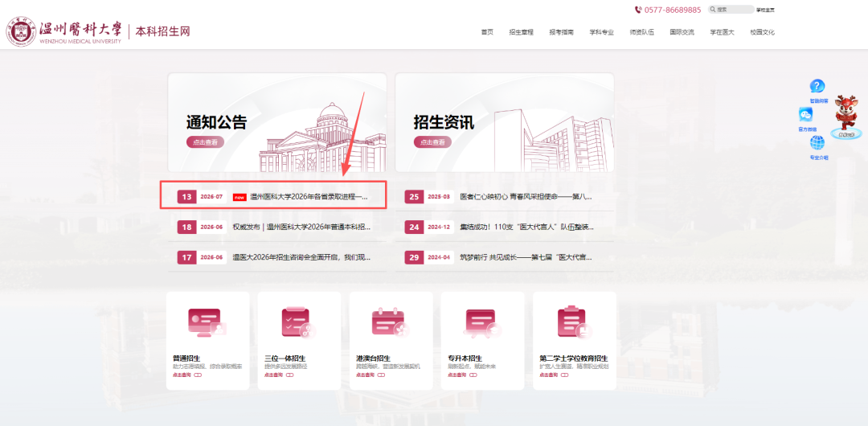Screen dimensions: 868x426
Task: Open the 国际交流 nav item
Action: click(682, 32)
